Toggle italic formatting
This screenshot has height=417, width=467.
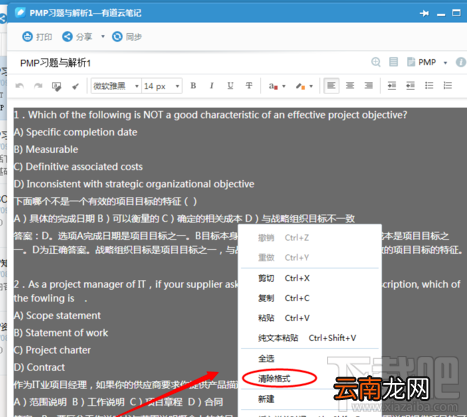point(212,86)
